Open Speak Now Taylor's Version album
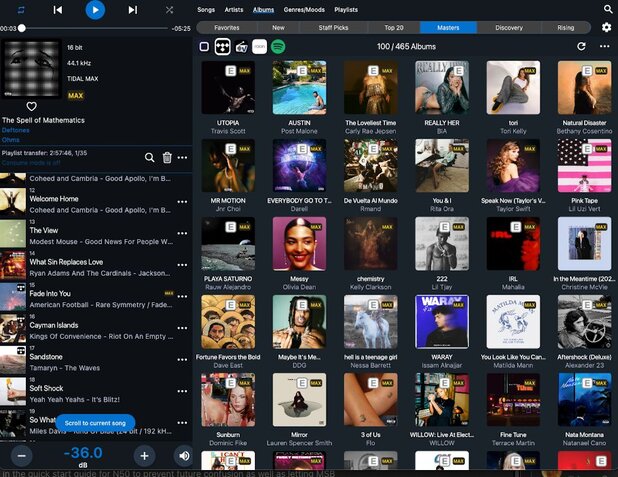 [x=513, y=166]
